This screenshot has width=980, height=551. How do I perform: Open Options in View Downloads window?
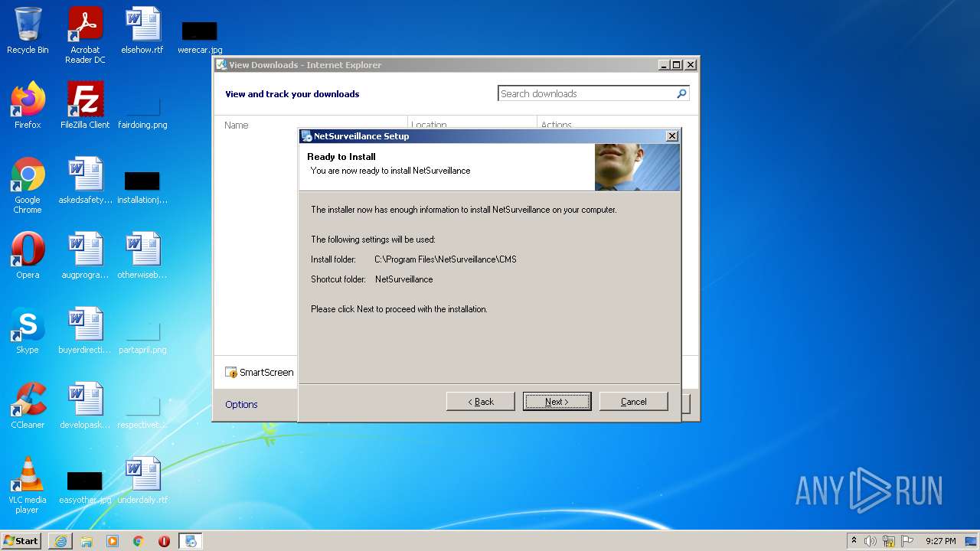coord(241,404)
